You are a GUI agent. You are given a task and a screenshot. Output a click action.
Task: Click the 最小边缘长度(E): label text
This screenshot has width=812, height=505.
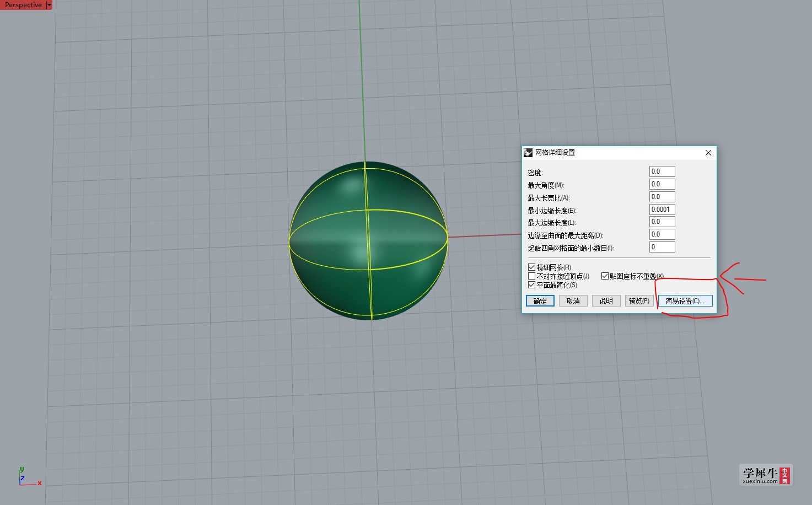pos(552,211)
